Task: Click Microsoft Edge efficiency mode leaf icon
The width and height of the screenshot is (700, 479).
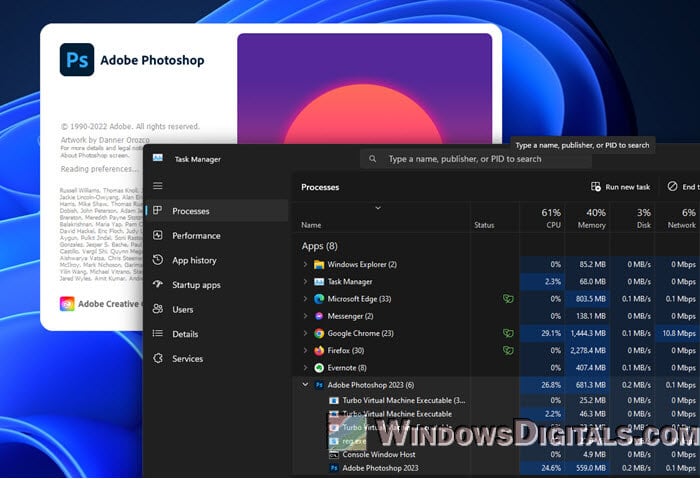Action: [508, 299]
